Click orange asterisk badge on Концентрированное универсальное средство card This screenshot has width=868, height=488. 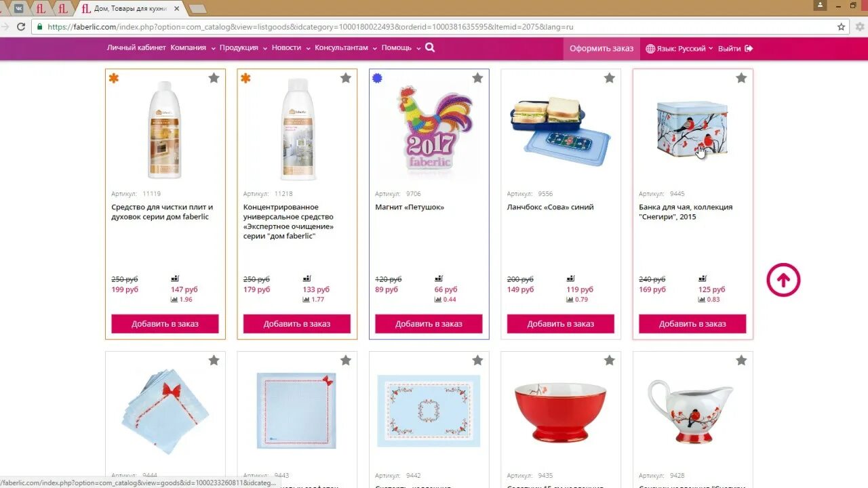click(x=245, y=78)
